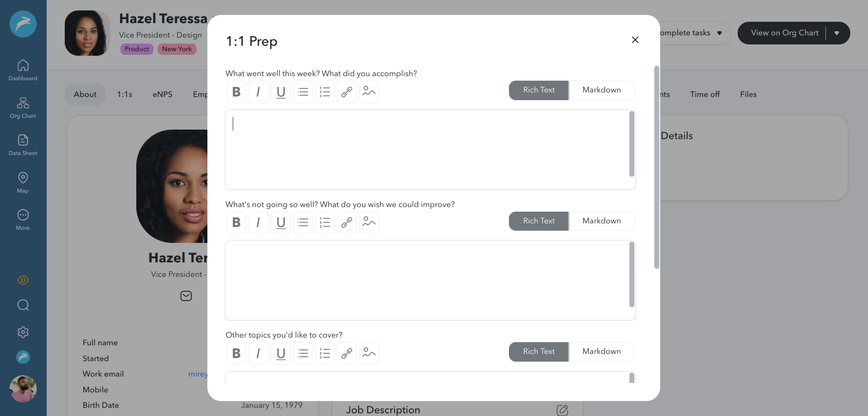Open the search icon in the sidebar

[x=23, y=305]
